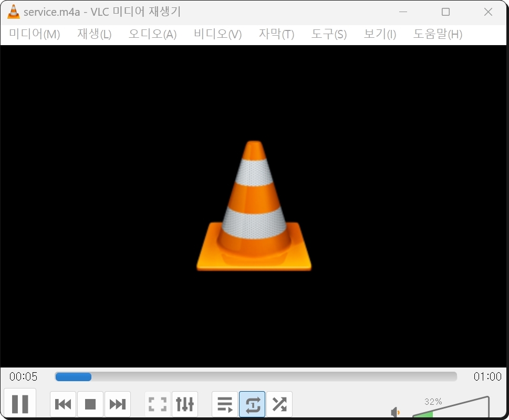The width and height of the screenshot is (509, 420).
Task: Pause playback with the pause button
Action: (x=20, y=404)
